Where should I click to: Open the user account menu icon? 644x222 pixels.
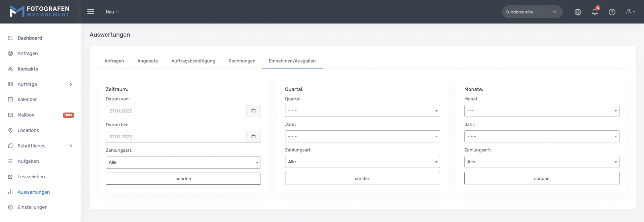630,12
